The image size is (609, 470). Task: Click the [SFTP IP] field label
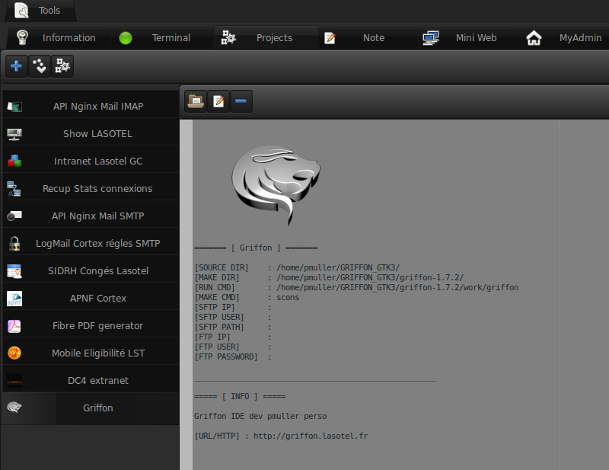215,307
